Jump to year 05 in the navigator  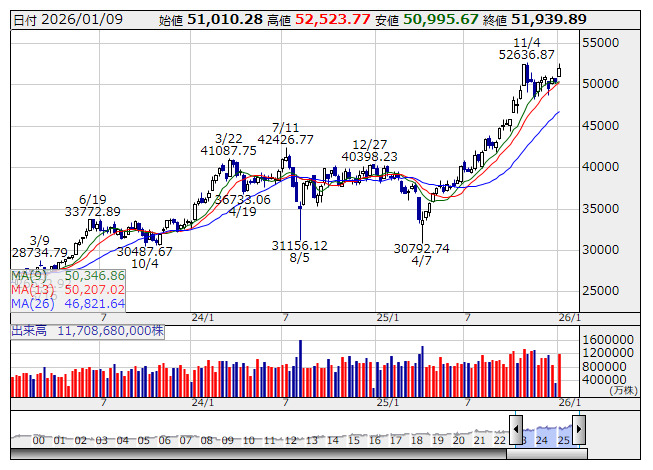pos(144,440)
